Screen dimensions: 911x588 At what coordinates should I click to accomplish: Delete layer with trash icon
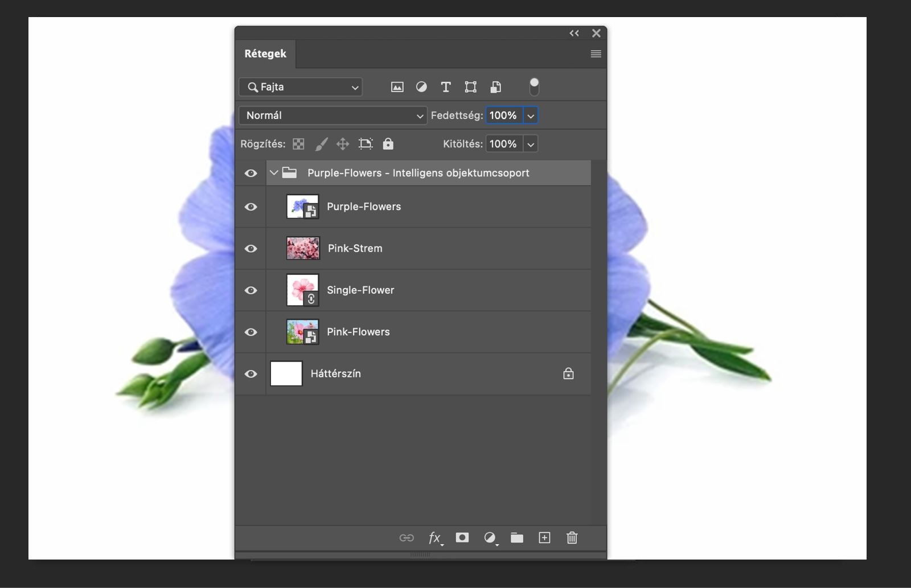[572, 537]
